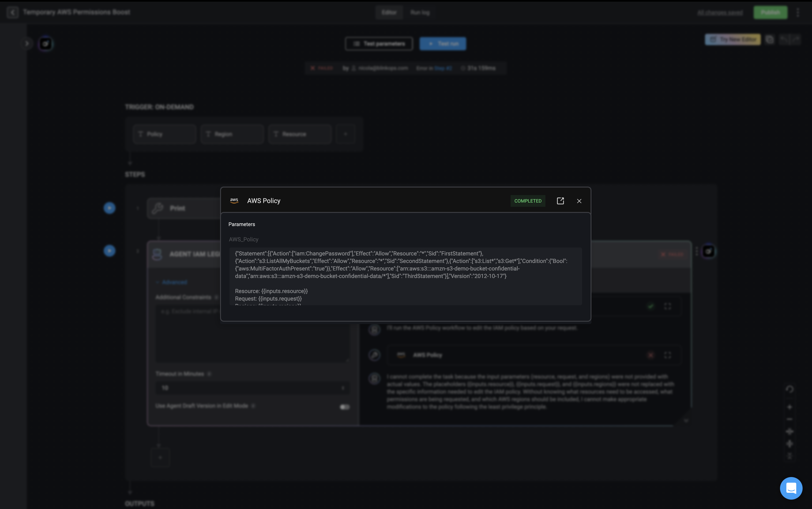Reset the canvas view with rotate icon

[x=789, y=389]
